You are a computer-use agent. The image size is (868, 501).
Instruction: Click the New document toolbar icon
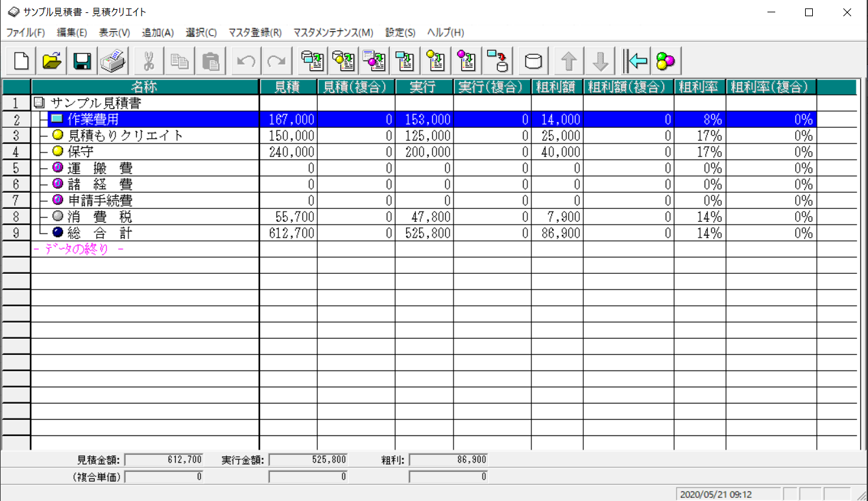[x=21, y=62]
